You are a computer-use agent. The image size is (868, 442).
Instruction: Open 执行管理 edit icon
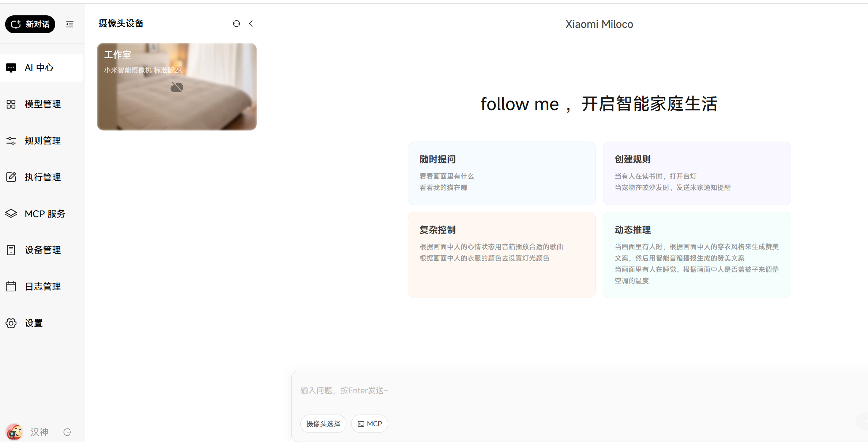point(11,177)
